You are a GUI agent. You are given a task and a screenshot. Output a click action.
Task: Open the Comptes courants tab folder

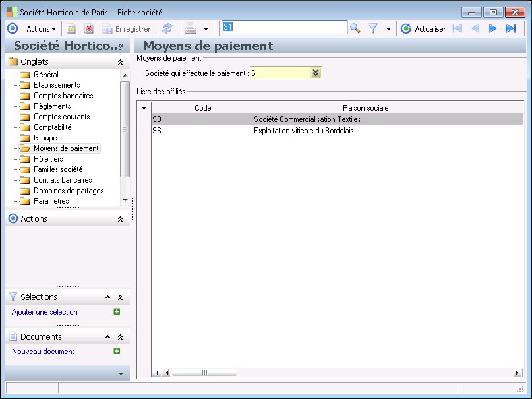pyautogui.click(x=62, y=116)
